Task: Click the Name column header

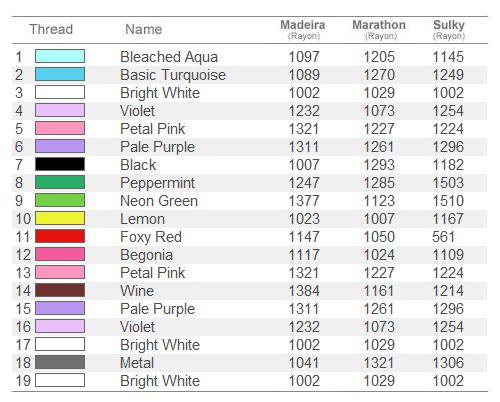Action: 144,29
